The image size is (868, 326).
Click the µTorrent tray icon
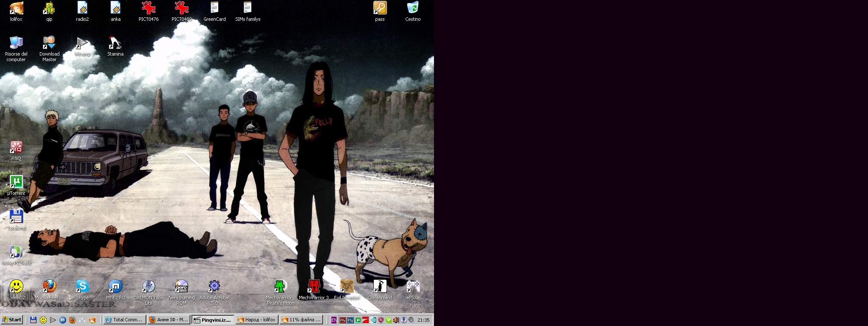(358, 320)
